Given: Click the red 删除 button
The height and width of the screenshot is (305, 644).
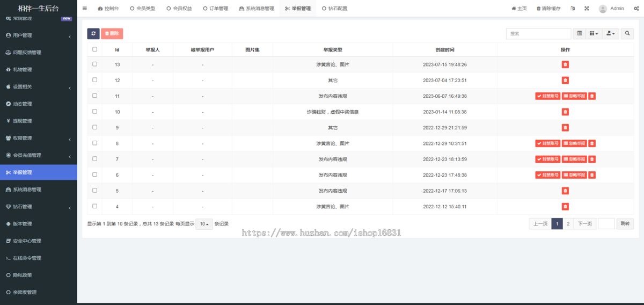Looking at the screenshot, I should pyautogui.click(x=112, y=33).
